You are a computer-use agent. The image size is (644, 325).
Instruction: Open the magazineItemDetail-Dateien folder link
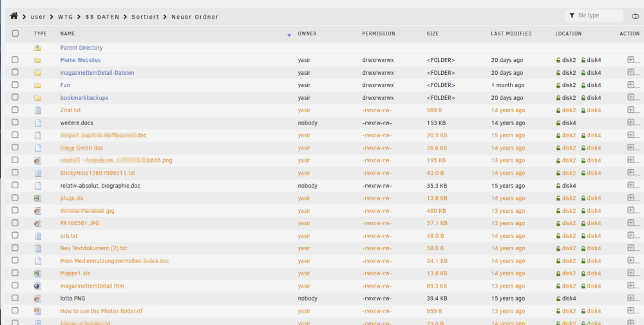(x=97, y=73)
